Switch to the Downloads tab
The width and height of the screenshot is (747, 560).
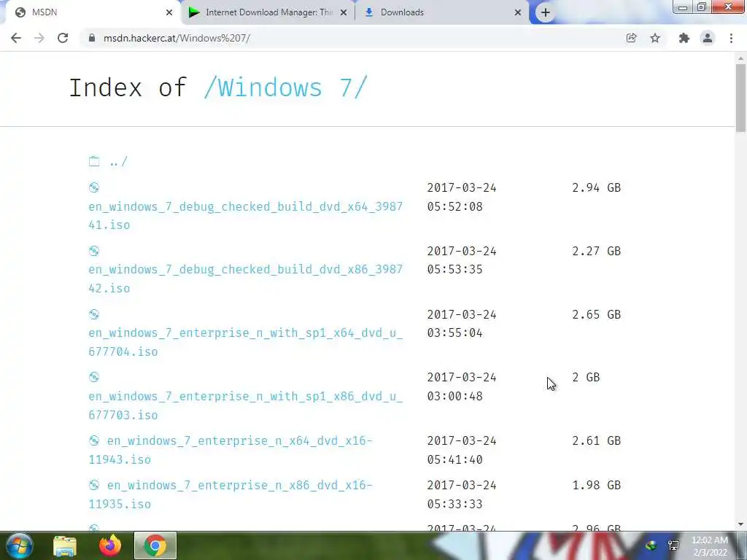point(442,12)
